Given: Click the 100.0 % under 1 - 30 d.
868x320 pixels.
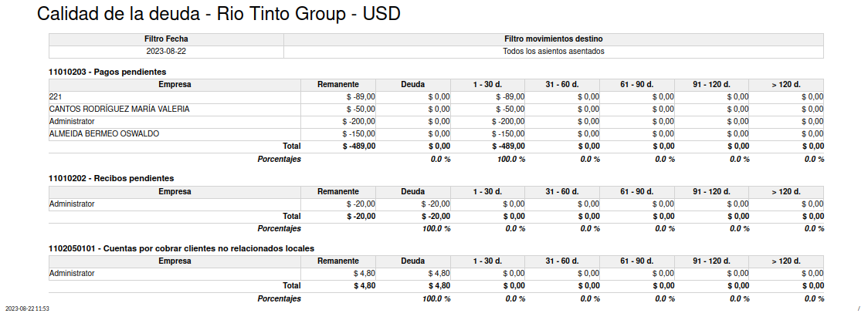Looking at the screenshot, I should click(x=509, y=159).
